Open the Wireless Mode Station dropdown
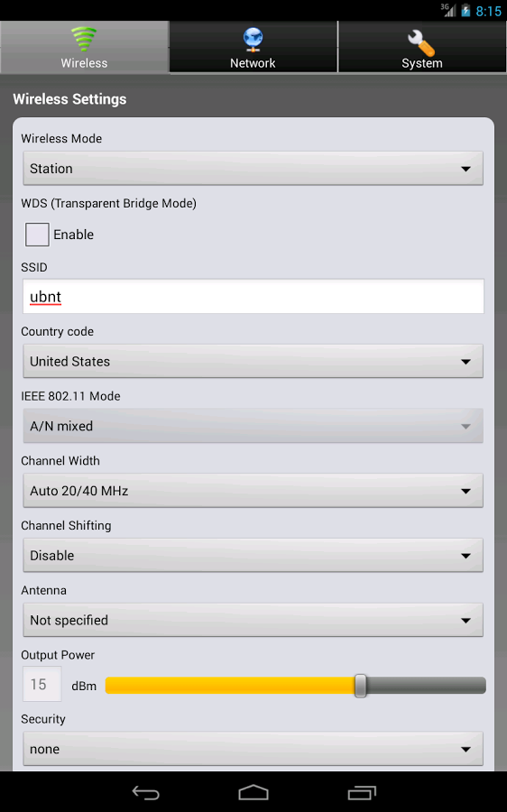 [x=253, y=169]
